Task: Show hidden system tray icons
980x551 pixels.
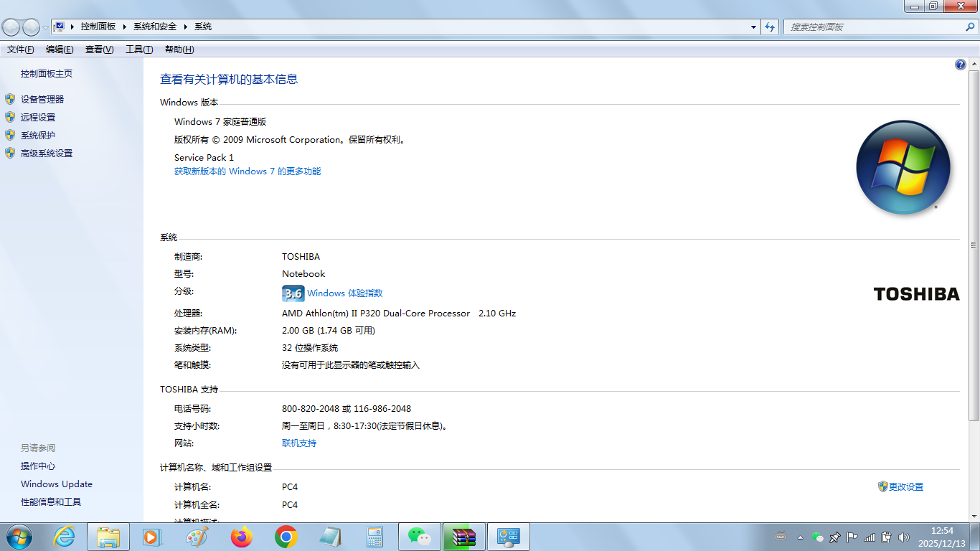Action: point(800,537)
